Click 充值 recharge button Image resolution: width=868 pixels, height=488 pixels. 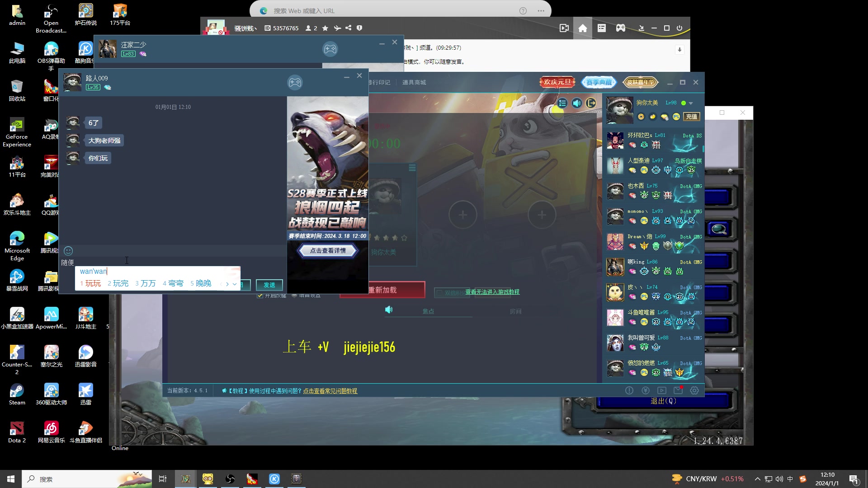[692, 117]
